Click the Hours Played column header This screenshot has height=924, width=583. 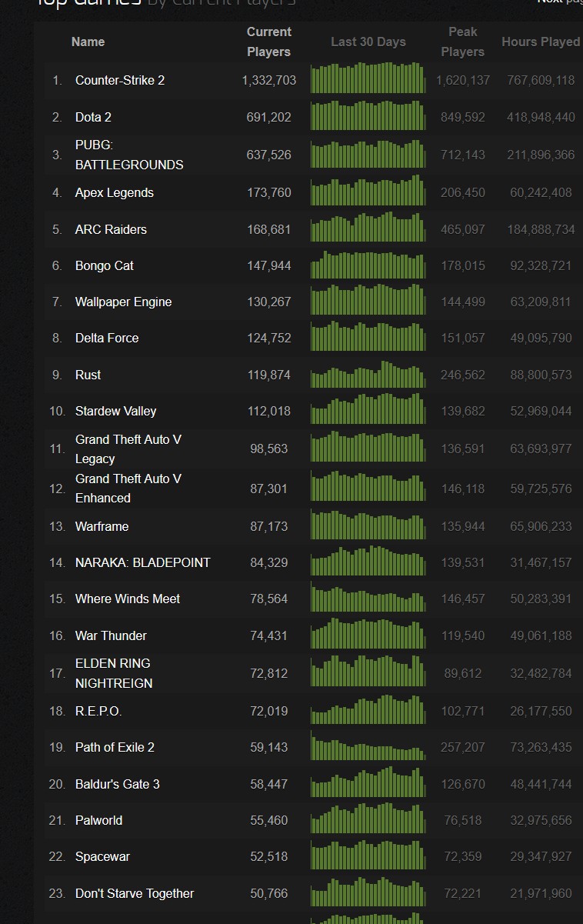pos(541,42)
